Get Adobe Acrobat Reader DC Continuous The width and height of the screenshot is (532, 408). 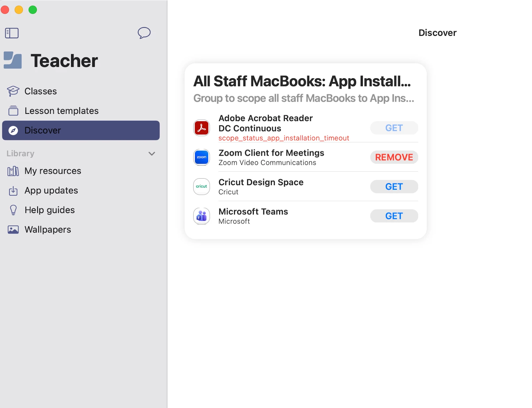[394, 128]
